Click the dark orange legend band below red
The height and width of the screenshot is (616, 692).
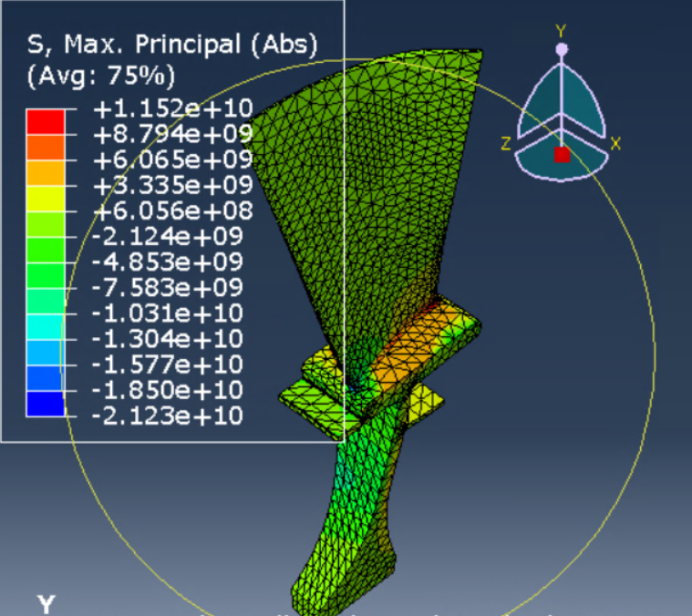point(46,148)
